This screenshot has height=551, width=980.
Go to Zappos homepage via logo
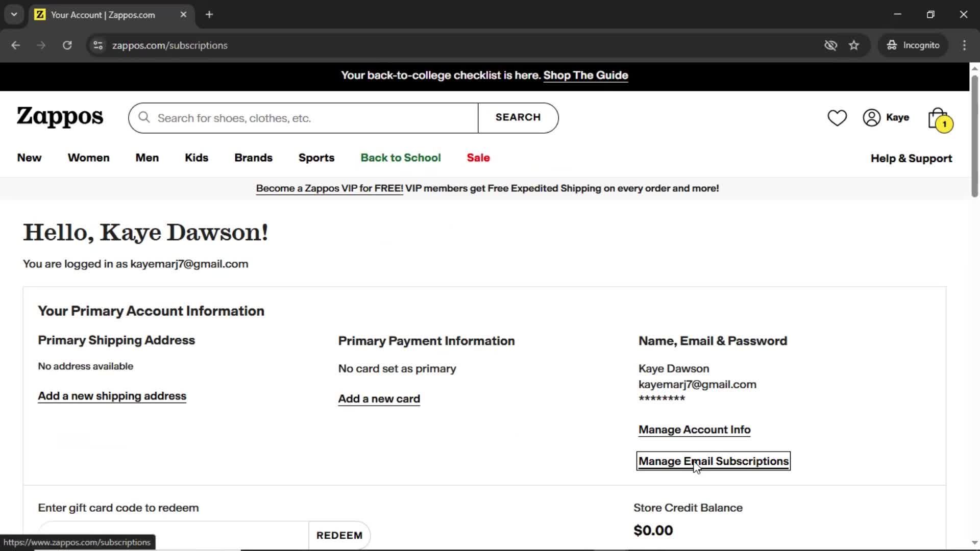[60, 117]
